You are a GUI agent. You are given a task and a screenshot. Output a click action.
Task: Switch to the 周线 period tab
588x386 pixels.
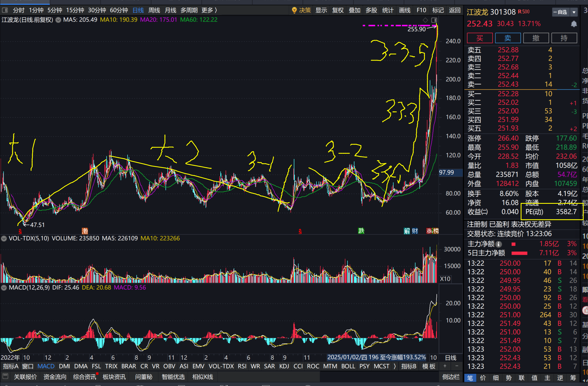[154, 10]
